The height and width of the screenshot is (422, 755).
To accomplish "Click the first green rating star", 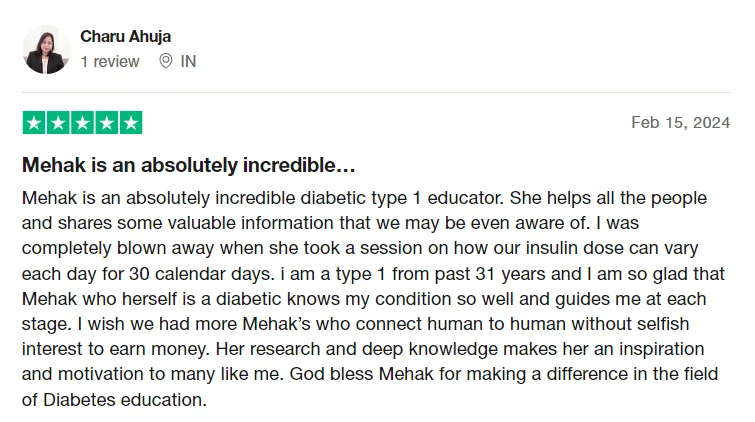I will pyautogui.click(x=34, y=123).
